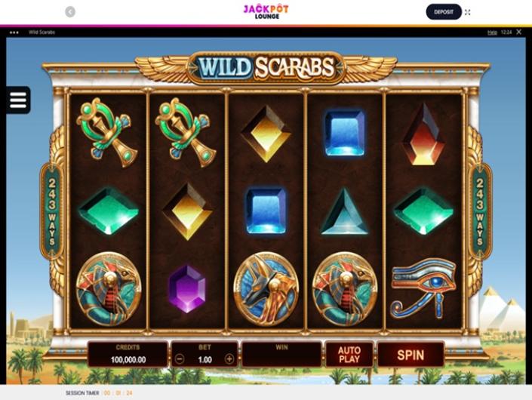
Task: Click the Win amount display box
Action: pos(281,355)
